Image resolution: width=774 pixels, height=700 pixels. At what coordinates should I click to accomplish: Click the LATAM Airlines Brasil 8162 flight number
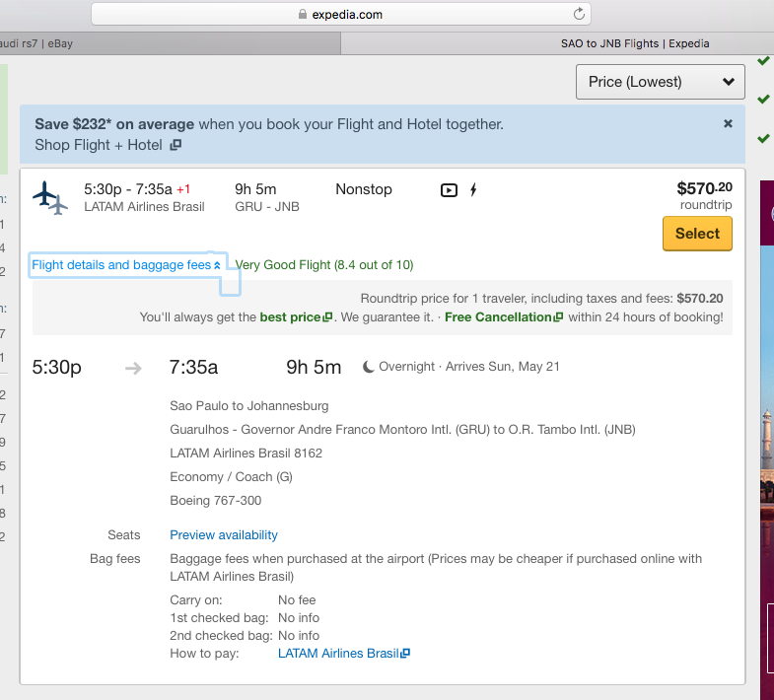pos(246,454)
